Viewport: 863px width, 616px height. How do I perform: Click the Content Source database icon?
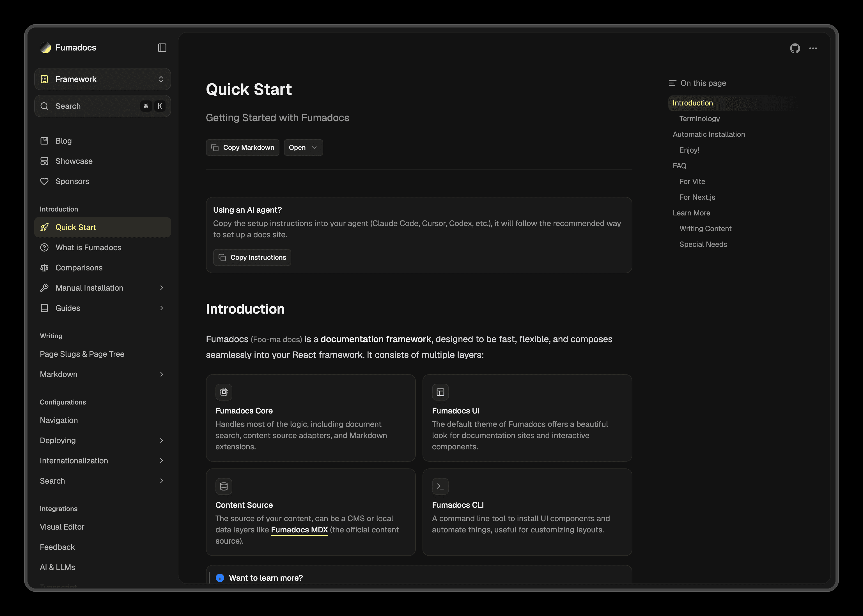tap(224, 486)
